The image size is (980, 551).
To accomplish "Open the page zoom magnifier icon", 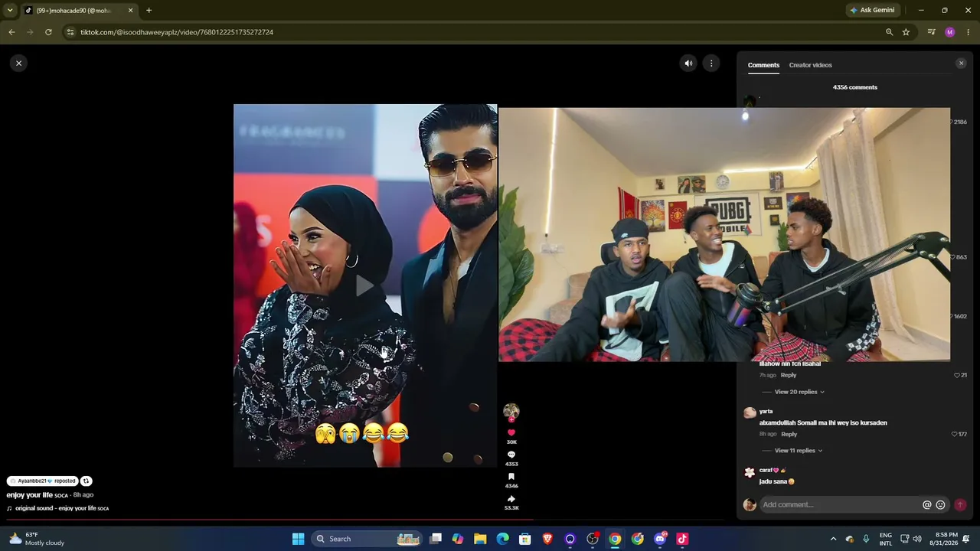I will 889,32.
